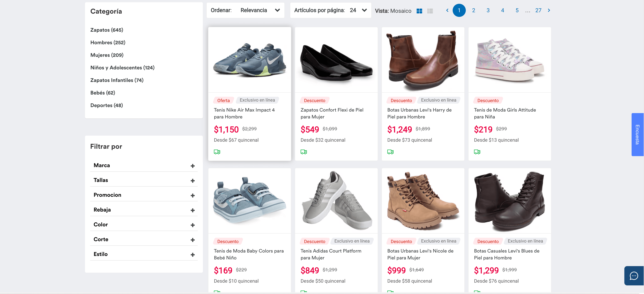644x294 pixels.
Task: Open title Botas Urbanas Levi's Nicole
Action: [420, 254]
